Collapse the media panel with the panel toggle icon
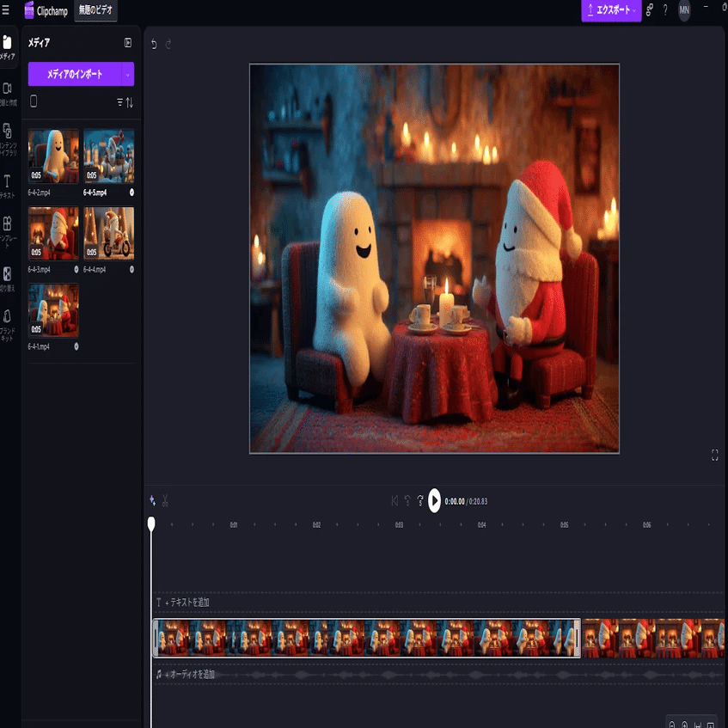Image resolution: width=728 pixels, height=728 pixels. click(x=128, y=43)
